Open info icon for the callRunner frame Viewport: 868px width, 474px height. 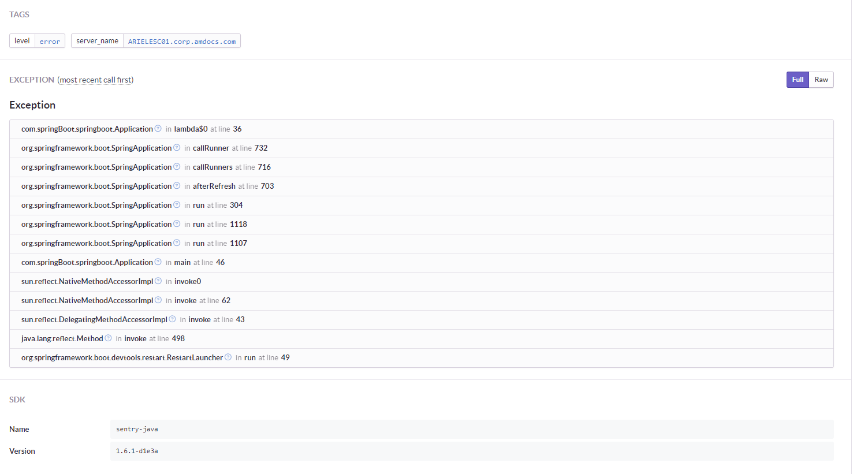click(176, 147)
